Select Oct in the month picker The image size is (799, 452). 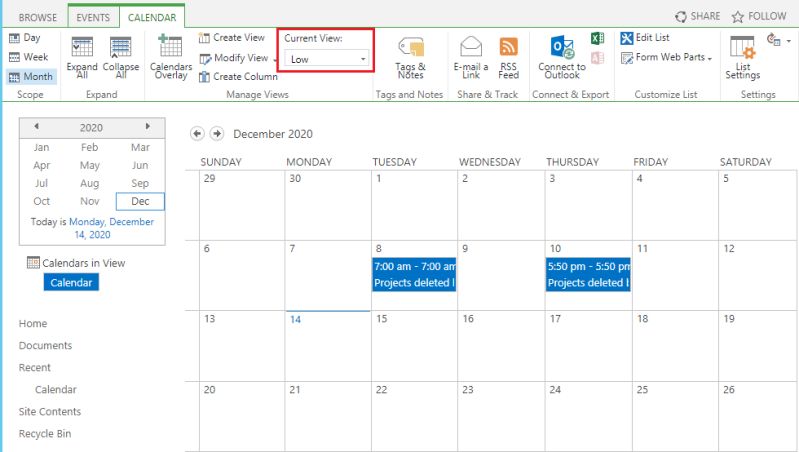[x=41, y=201]
